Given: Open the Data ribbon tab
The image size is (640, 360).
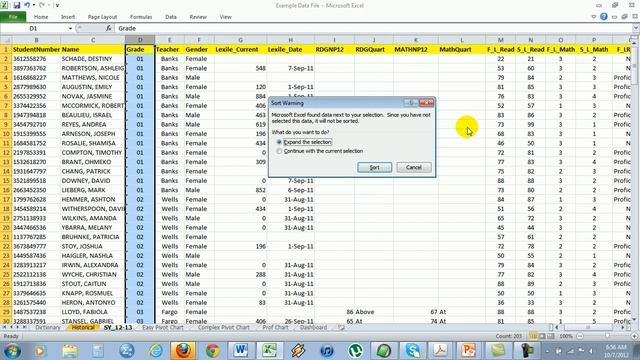Looking at the screenshot, I should coord(171,17).
